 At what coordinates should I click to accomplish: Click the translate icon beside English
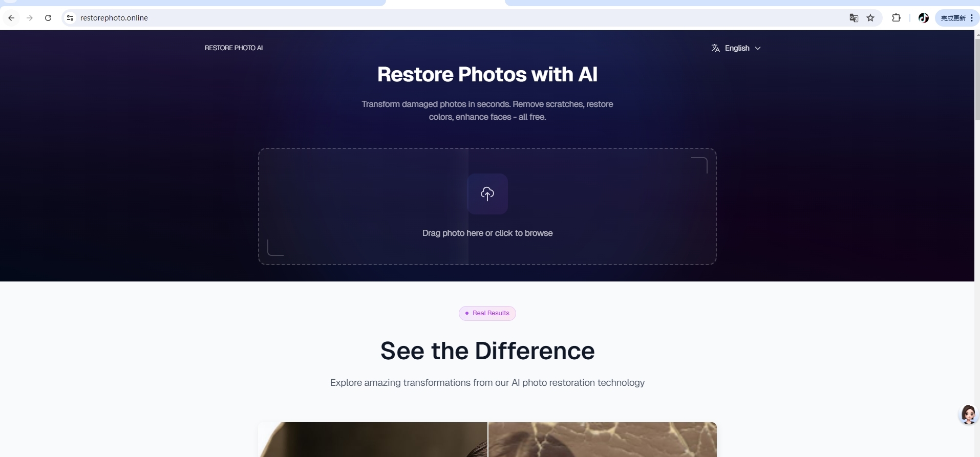[x=715, y=48]
